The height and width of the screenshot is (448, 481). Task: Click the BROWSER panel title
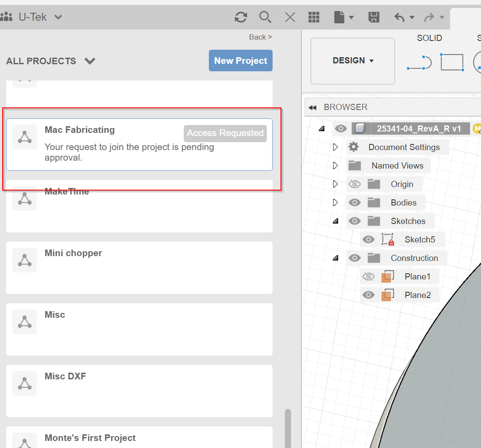pyautogui.click(x=346, y=107)
